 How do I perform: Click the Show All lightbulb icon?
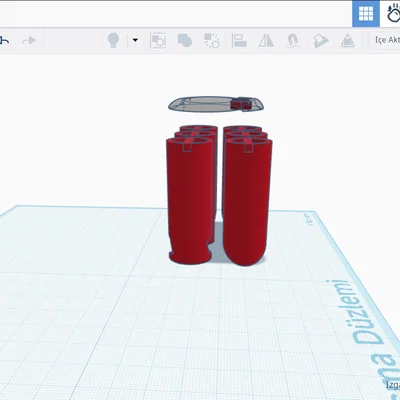pyautogui.click(x=113, y=41)
